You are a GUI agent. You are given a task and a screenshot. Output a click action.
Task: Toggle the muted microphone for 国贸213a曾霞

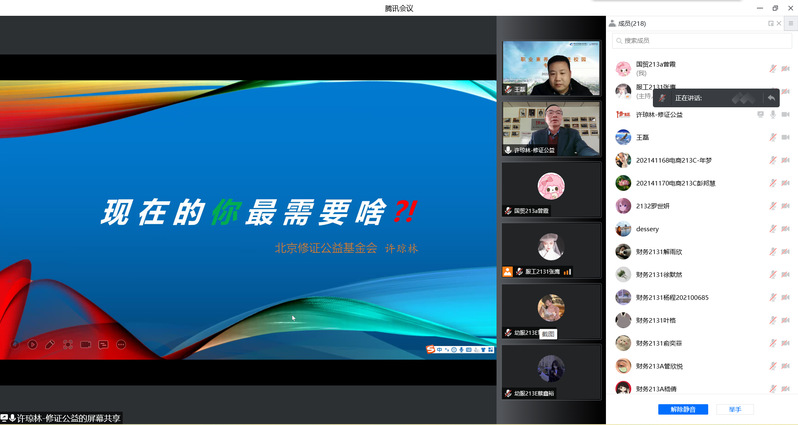click(772, 68)
